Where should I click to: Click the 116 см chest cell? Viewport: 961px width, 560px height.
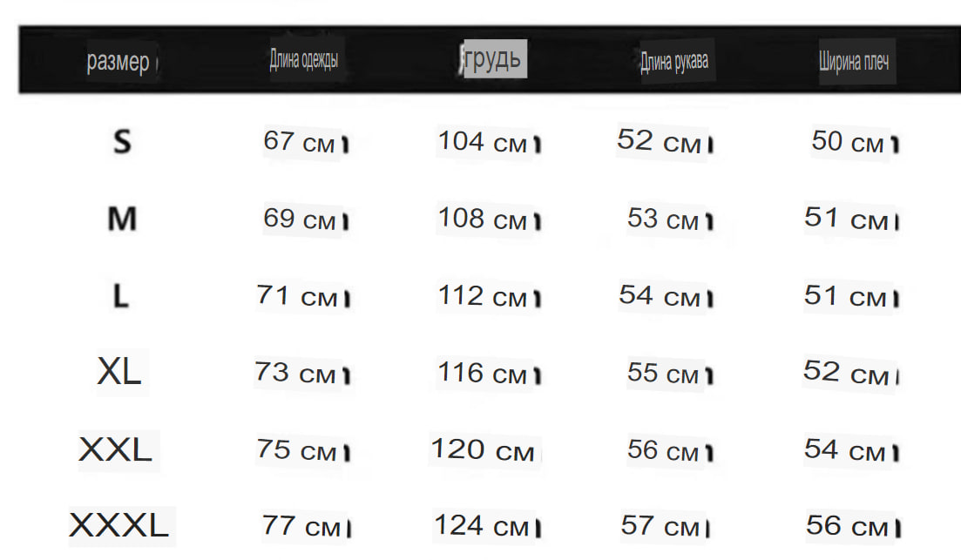pyautogui.click(x=483, y=373)
